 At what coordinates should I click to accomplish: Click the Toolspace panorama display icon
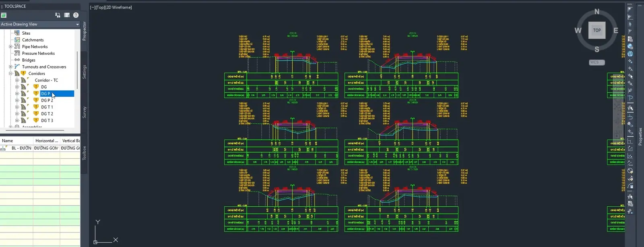(58, 15)
